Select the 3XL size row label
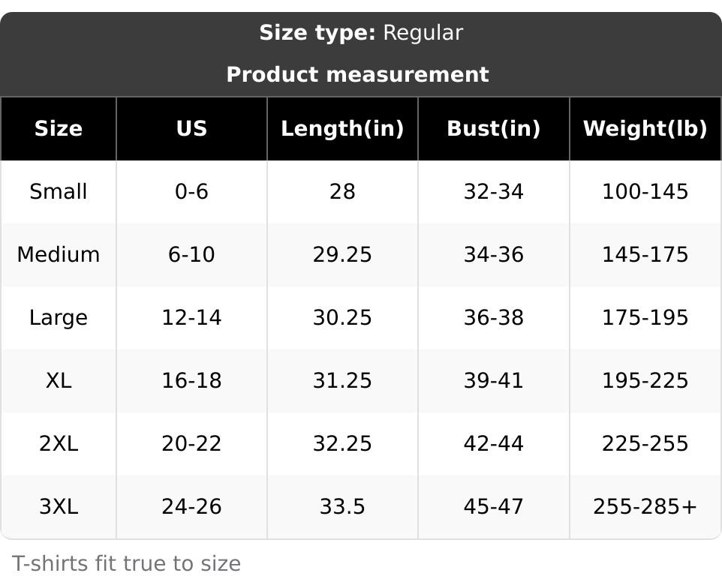The width and height of the screenshot is (722, 588). coord(59,507)
